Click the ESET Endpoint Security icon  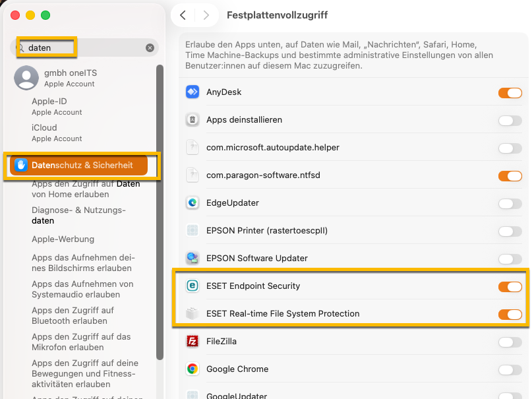click(x=192, y=286)
